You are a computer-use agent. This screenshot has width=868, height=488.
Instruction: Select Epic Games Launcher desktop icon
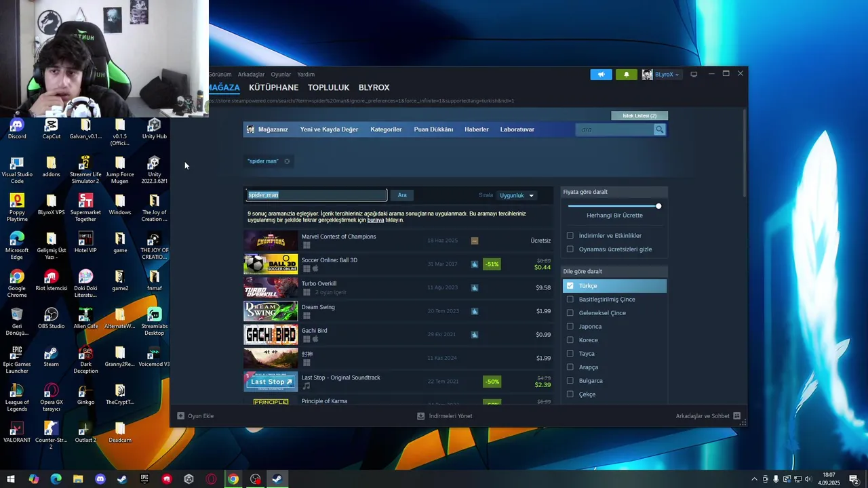click(17, 360)
